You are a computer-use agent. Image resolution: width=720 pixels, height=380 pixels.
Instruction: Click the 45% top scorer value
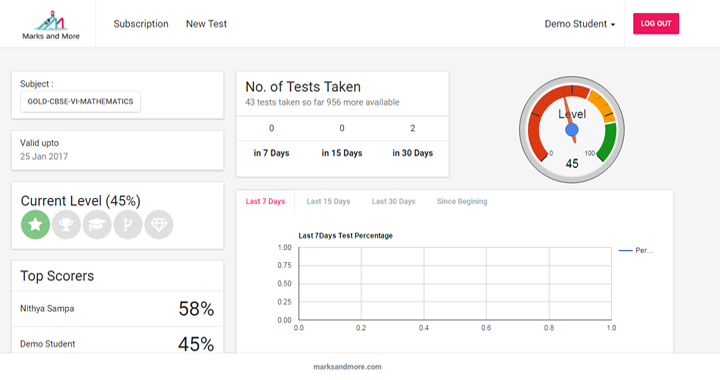[x=196, y=344]
